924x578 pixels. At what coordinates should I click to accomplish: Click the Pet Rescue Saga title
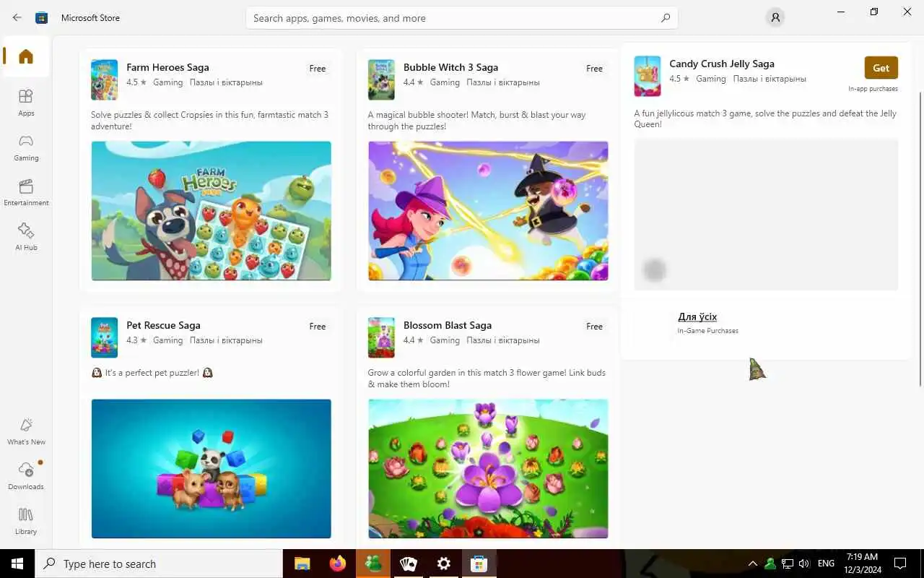(x=163, y=325)
